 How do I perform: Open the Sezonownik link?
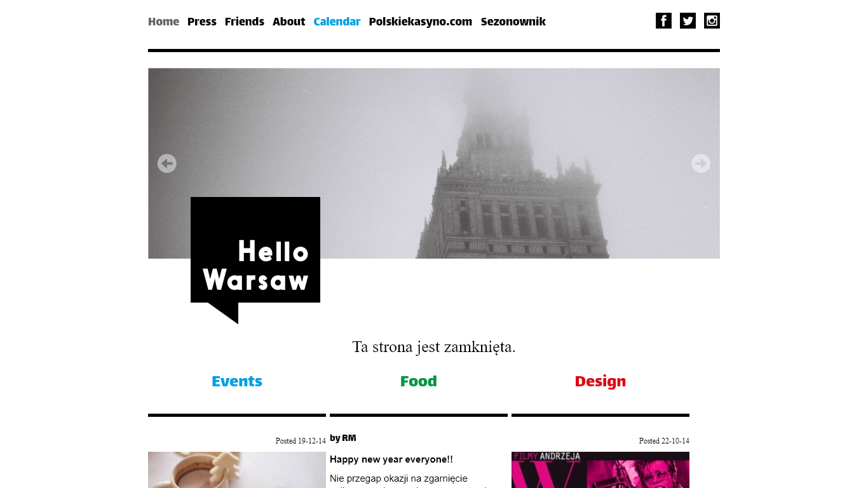pyautogui.click(x=513, y=22)
